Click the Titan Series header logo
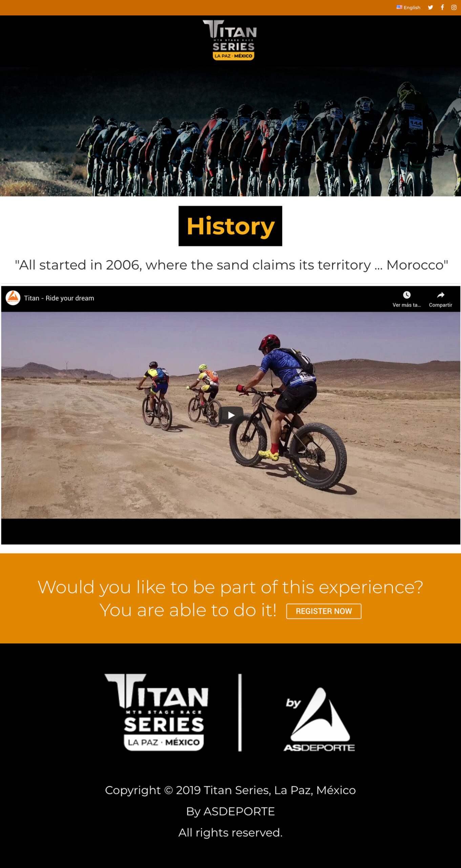The width and height of the screenshot is (461, 868). tap(230, 40)
